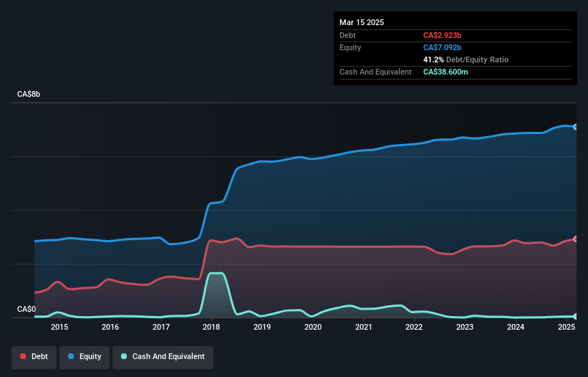Click the 2016 x-axis label
Image resolution: width=588 pixels, height=377 pixels.
110,327
